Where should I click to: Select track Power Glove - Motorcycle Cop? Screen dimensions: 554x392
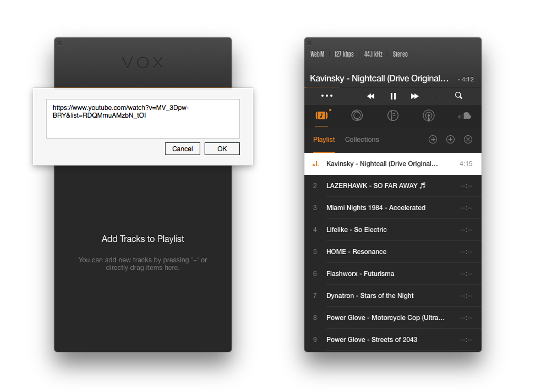click(393, 318)
